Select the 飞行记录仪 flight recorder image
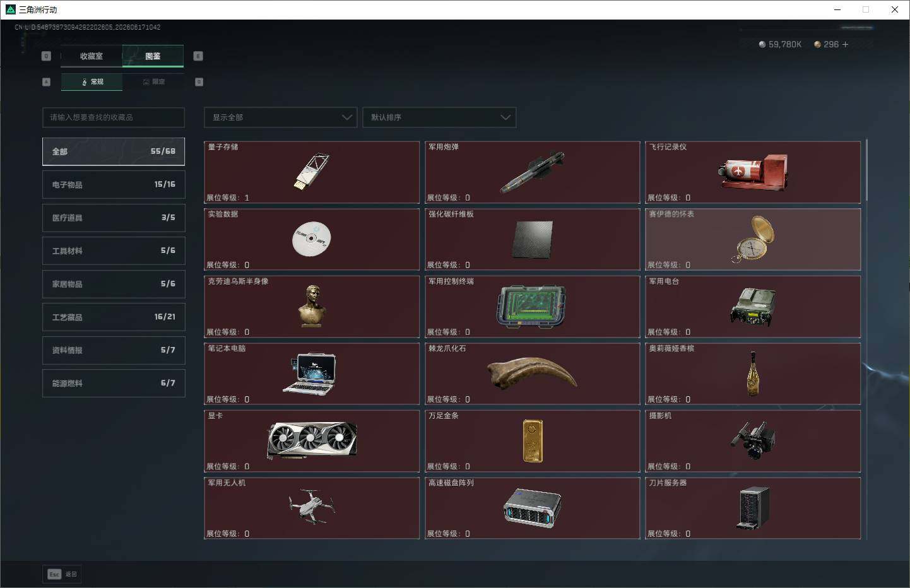 [x=753, y=172]
